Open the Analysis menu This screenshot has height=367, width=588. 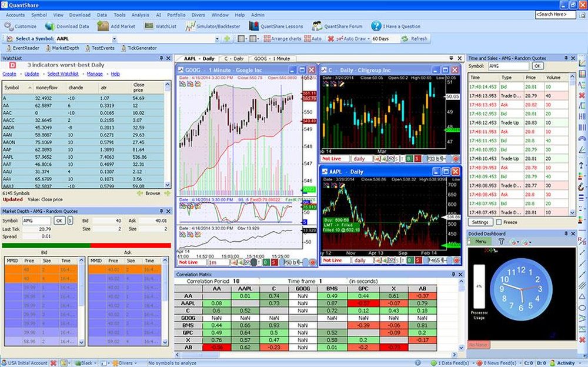tap(141, 15)
